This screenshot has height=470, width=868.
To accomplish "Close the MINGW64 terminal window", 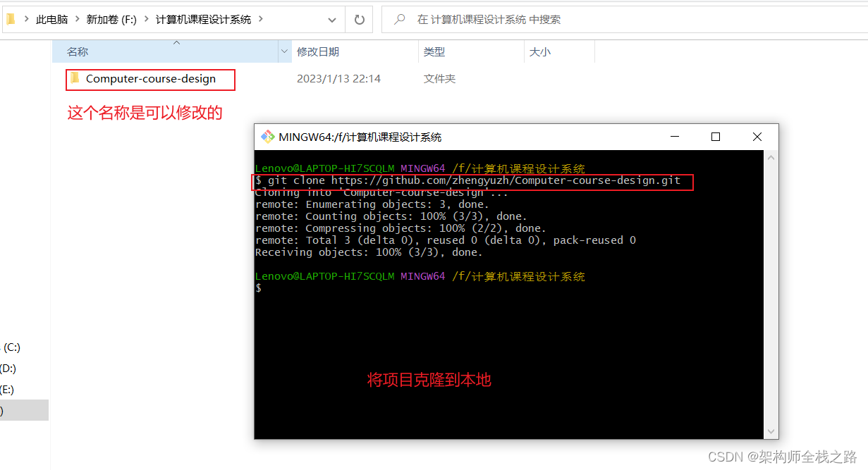I will 757,137.
